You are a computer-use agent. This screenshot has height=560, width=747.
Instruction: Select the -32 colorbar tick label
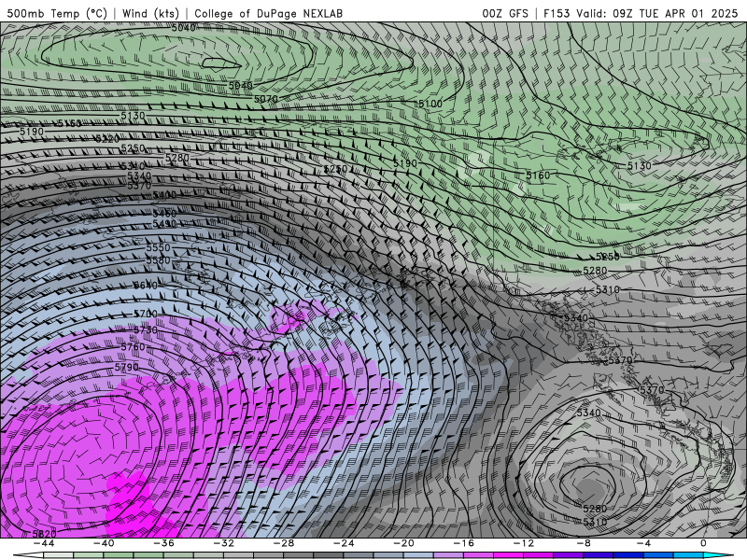pos(223,543)
